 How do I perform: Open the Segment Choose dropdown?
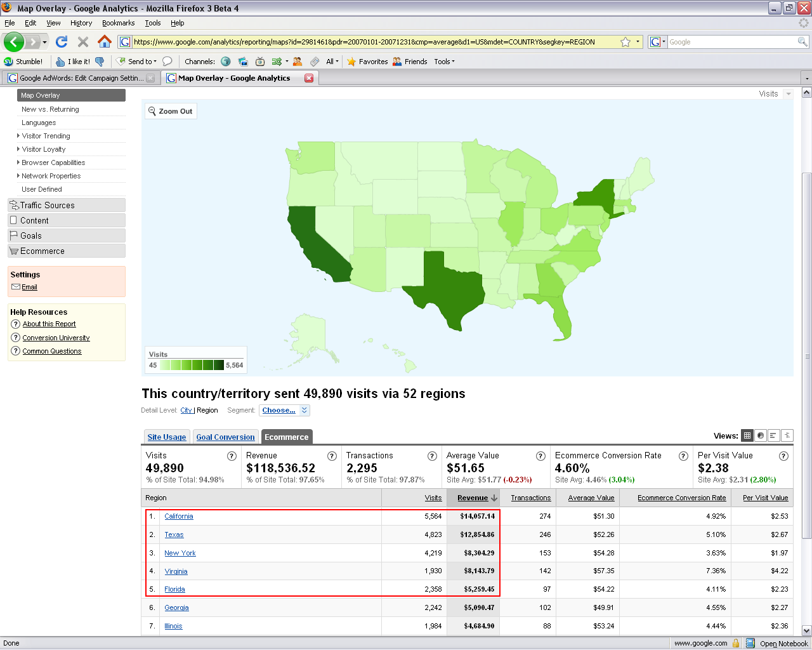(284, 410)
